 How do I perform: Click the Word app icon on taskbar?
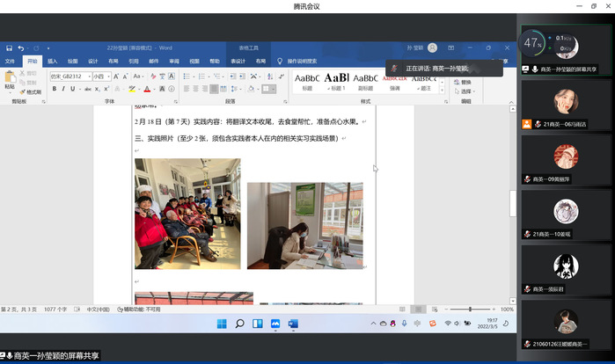(294, 324)
